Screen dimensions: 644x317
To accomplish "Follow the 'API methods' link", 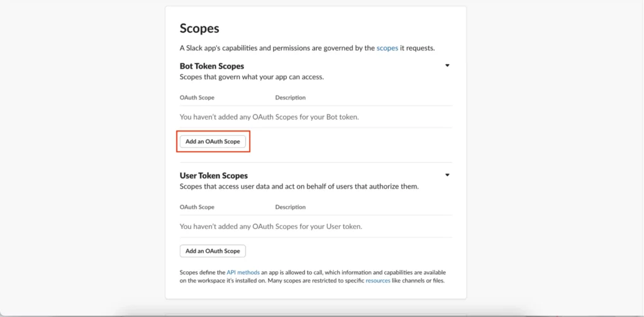I will 243,272.
